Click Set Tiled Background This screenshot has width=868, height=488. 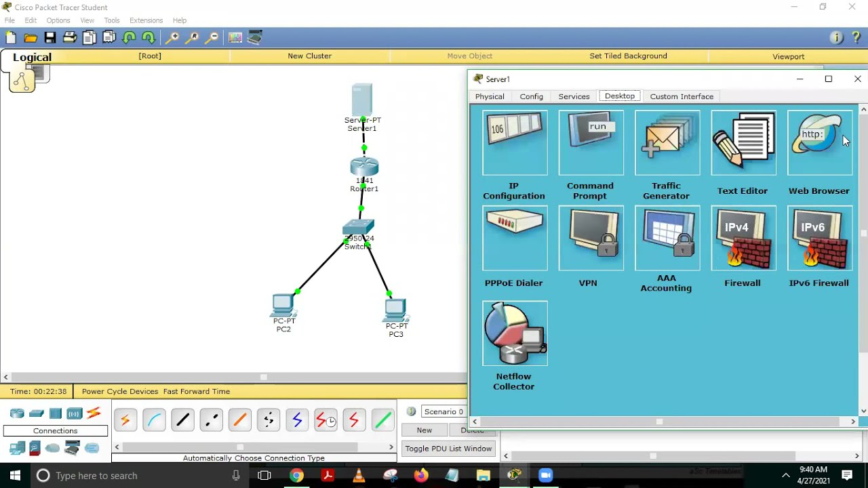[x=628, y=56]
